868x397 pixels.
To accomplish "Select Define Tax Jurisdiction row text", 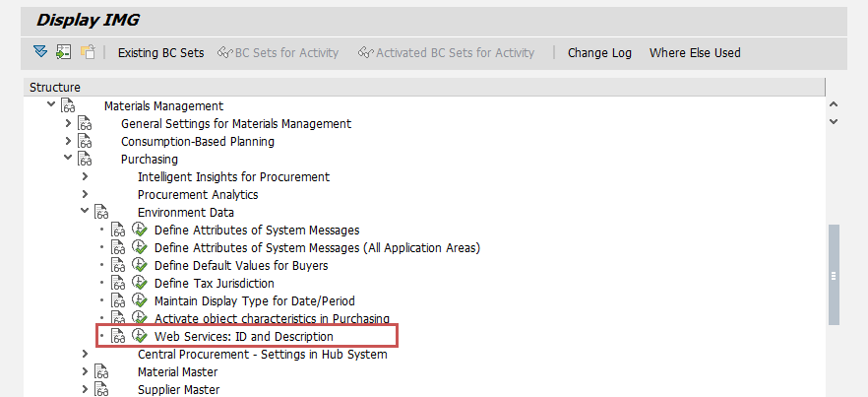I will click(215, 284).
